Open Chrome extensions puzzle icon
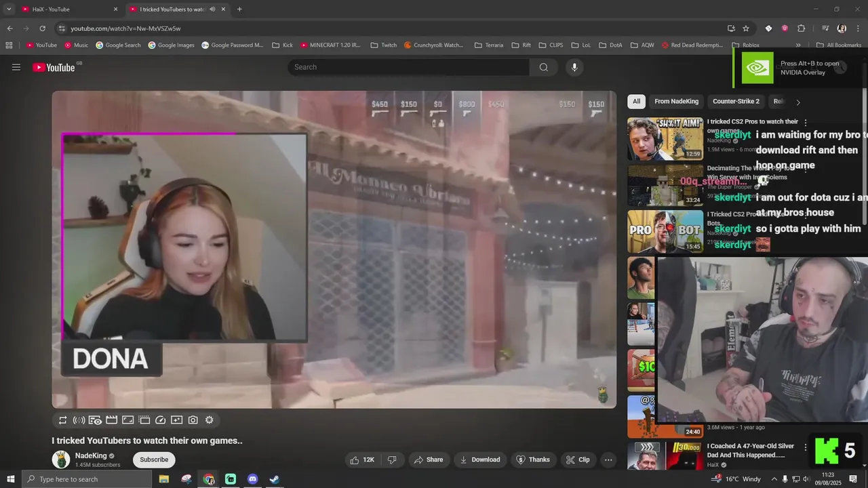 (801, 28)
